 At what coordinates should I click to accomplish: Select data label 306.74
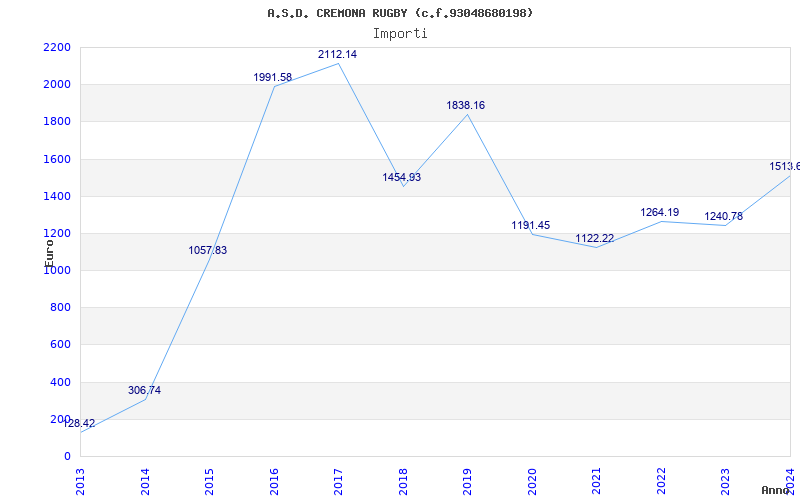(x=144, y=390)
